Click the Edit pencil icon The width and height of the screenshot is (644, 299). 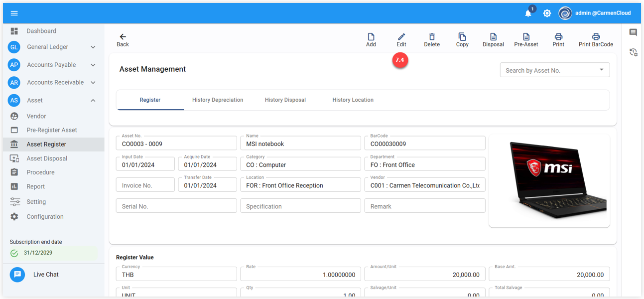pyautogui.click(x=401, y=37)
